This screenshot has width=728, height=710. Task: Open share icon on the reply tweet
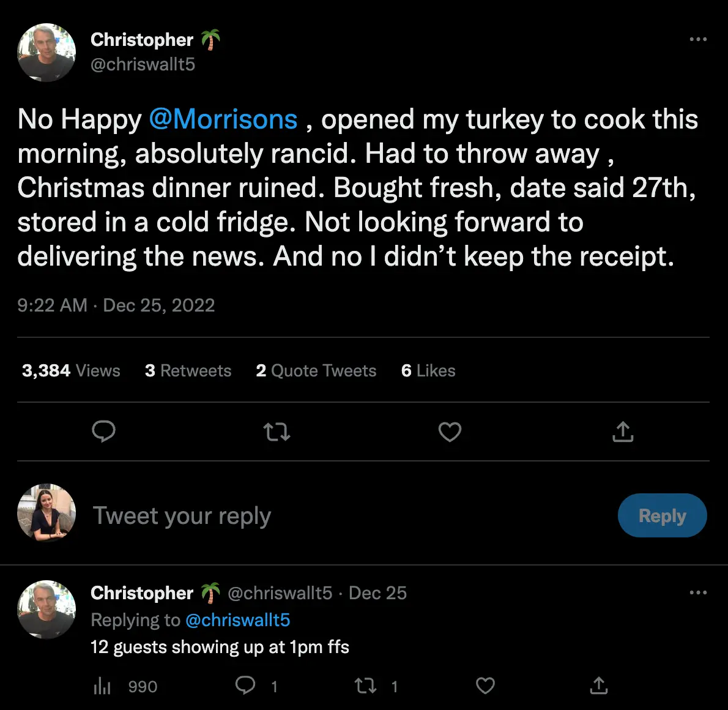pyautogui.click(x=598, y=686)
